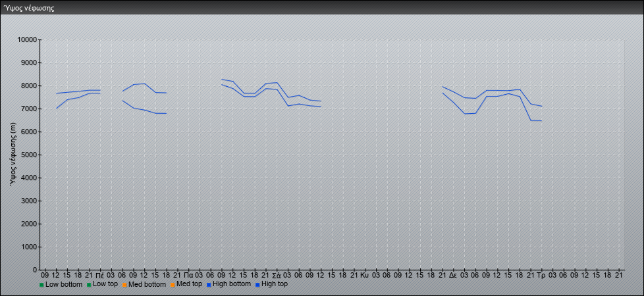Select the 4000 y-axis value
Viewport: 644px width, 296px height.
pos(29,178)
